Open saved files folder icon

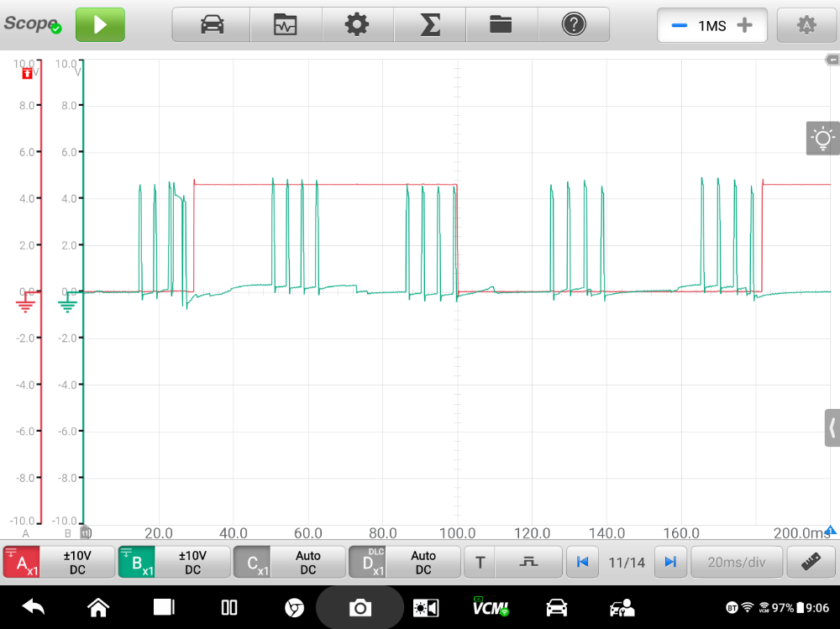(x=501, y=25)
